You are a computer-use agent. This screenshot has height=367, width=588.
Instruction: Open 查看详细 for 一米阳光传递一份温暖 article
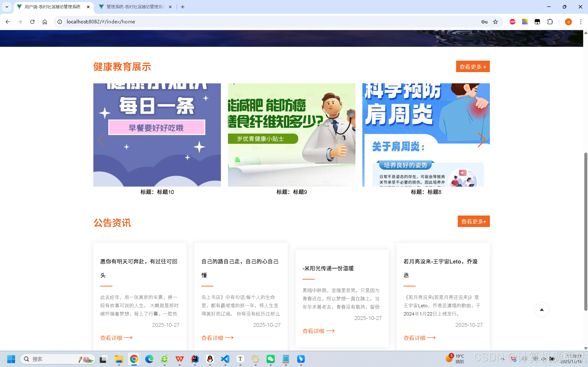(x=318, y=331)
